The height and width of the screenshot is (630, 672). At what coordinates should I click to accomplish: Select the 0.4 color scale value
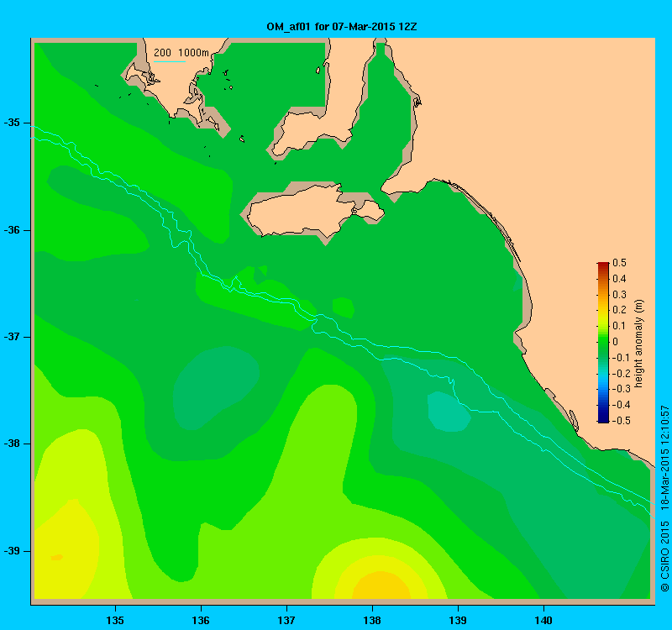coord(619,279)
